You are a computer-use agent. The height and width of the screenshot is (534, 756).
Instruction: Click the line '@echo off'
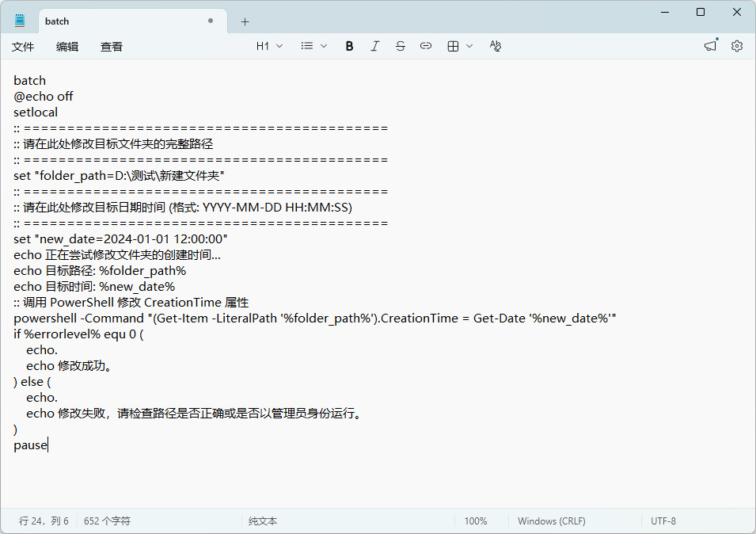(44, 97)
